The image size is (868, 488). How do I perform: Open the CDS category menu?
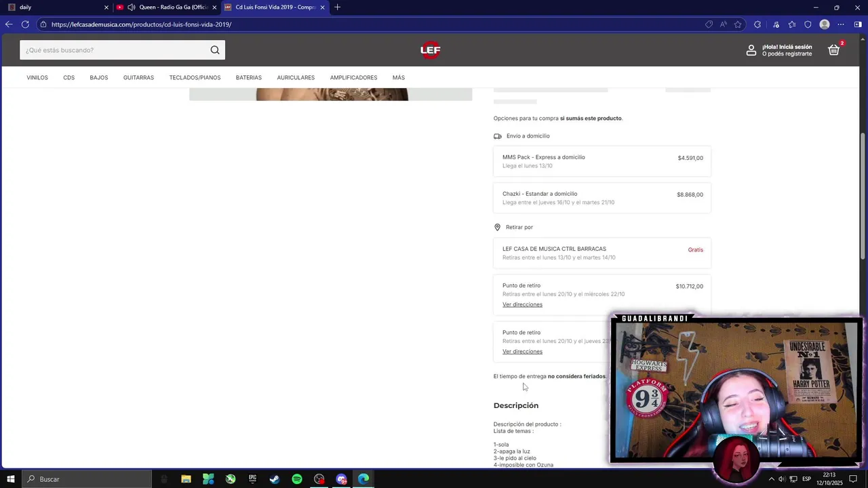69,78
